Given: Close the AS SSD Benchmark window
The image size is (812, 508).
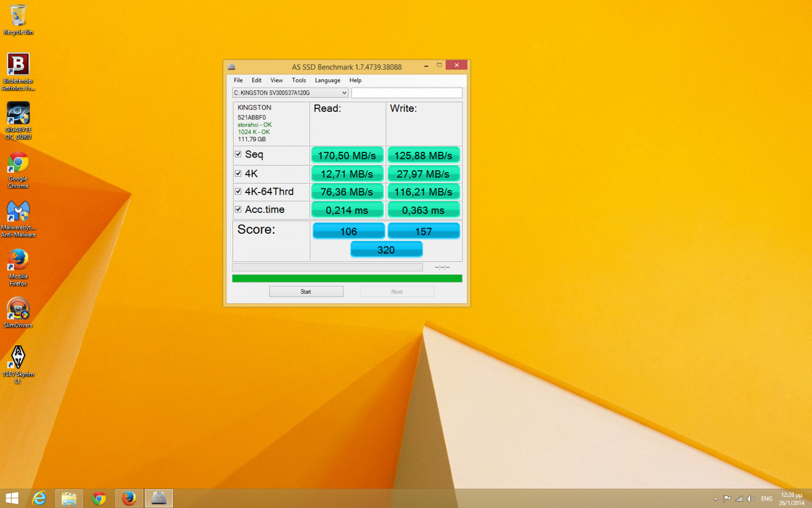Looking at the screenshot, I should click(x=456, y=65).
